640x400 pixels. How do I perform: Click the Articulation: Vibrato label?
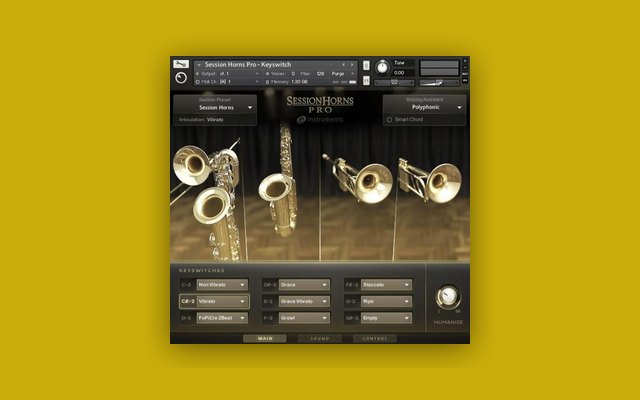(x=201, y=120)
